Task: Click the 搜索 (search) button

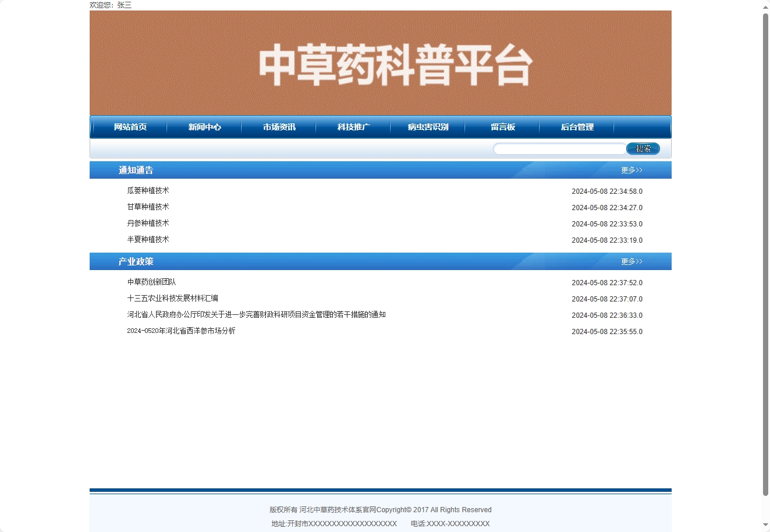Action: tap(643, 148)
